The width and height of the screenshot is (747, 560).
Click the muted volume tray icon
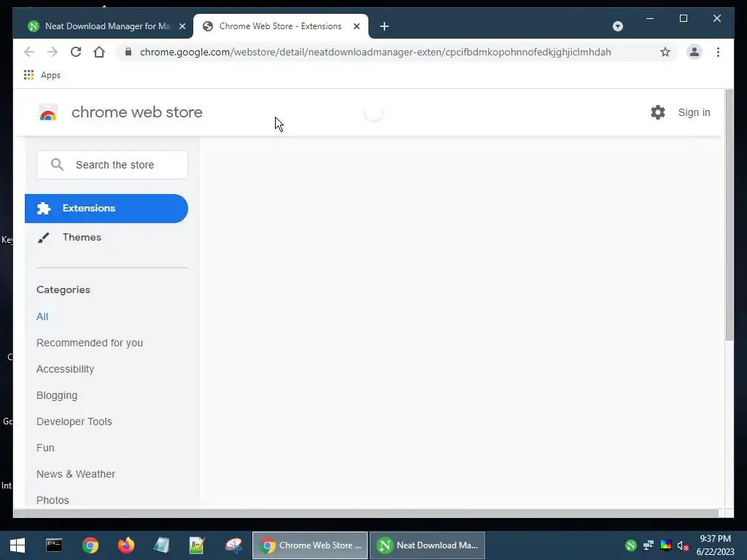pyautogui.click(x=683, y=545)
